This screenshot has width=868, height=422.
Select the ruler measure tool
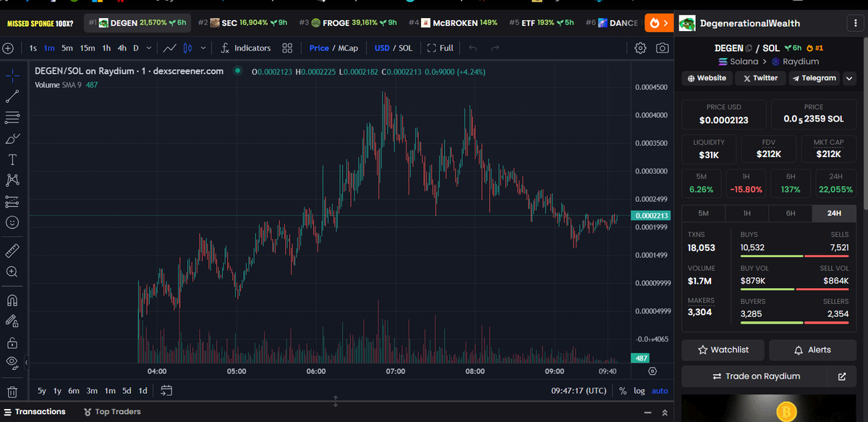12,250
